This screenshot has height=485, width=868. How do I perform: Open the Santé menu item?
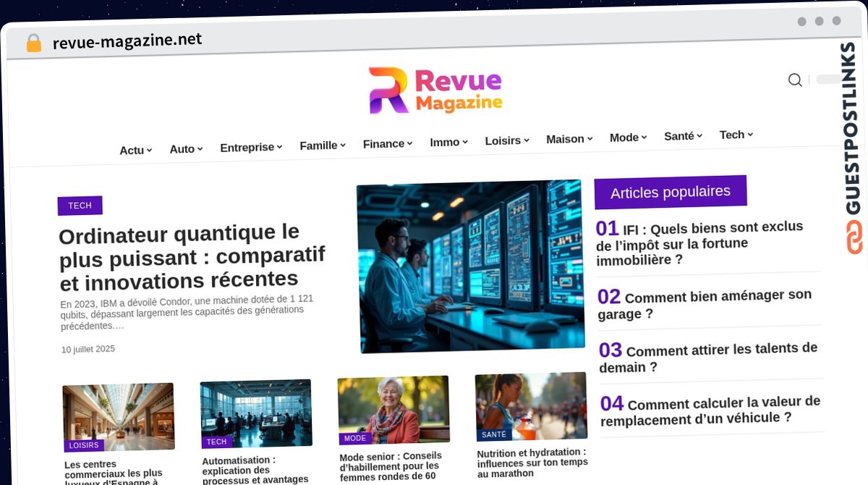click(683, 136)
